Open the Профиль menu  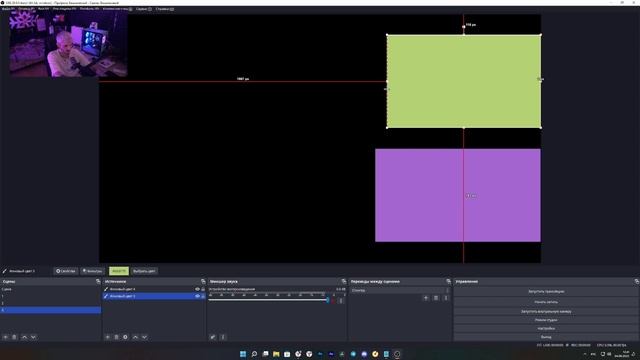click(x=89, y=9)
